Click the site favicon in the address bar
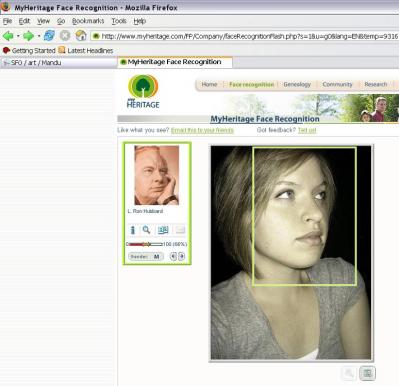Screen dimensions: 399x386 (96, 36)
